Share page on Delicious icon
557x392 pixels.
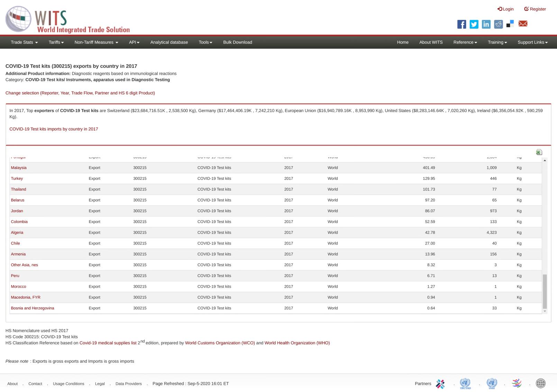coord(510,24)
